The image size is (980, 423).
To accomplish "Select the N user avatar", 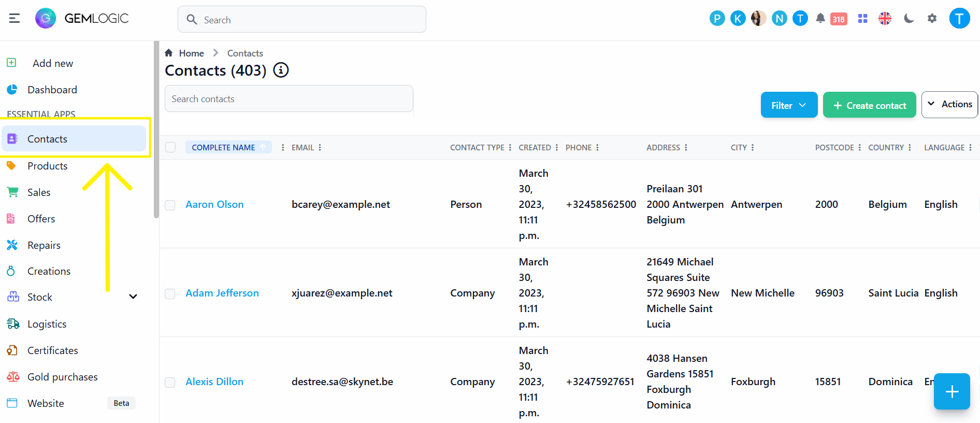I will pyautogui.click(x=779, y=19).
